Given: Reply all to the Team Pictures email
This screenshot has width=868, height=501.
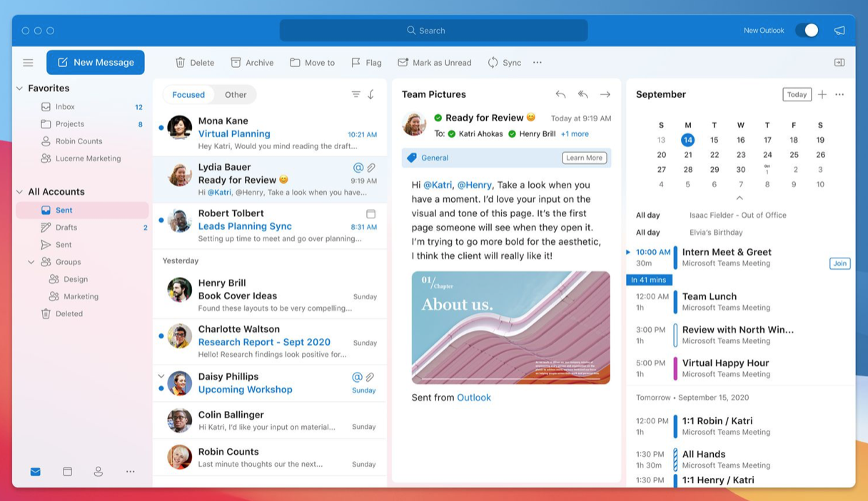Looking at the screenshot, I should (582, 94).
